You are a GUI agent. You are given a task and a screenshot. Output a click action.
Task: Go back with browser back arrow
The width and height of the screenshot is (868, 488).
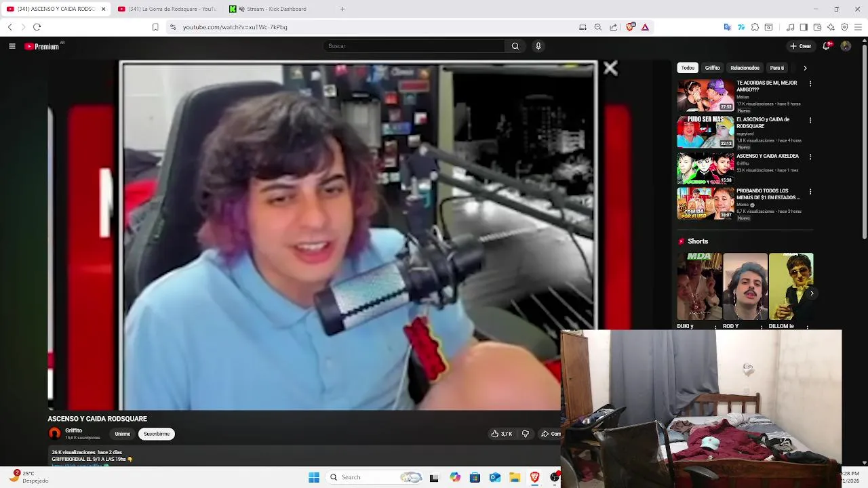pos(9,27)
